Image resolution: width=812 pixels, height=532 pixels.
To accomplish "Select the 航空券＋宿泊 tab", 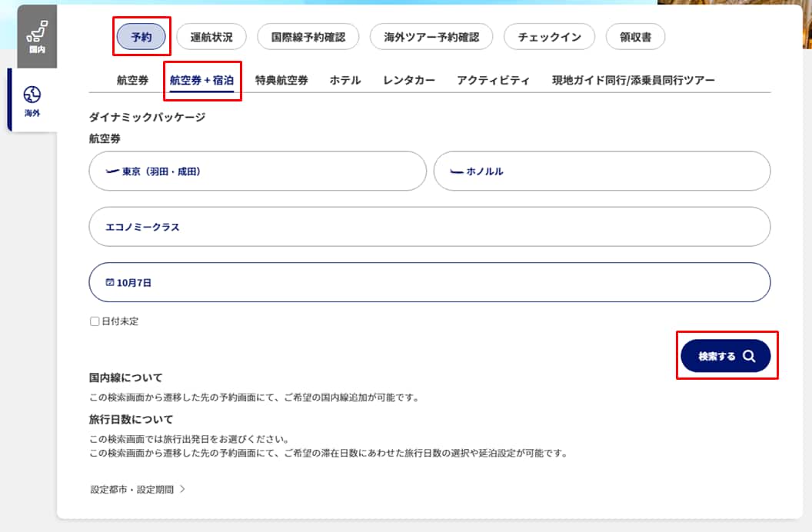I will (x=201, y=80).
